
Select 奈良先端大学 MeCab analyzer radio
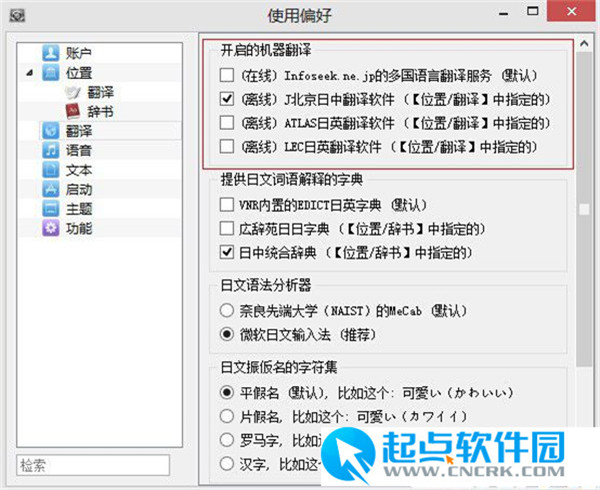click(227, 310)
